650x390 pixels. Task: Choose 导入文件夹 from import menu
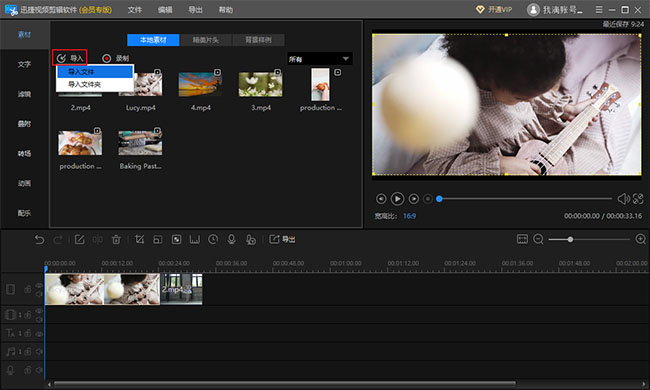click(x=95, y=85)
